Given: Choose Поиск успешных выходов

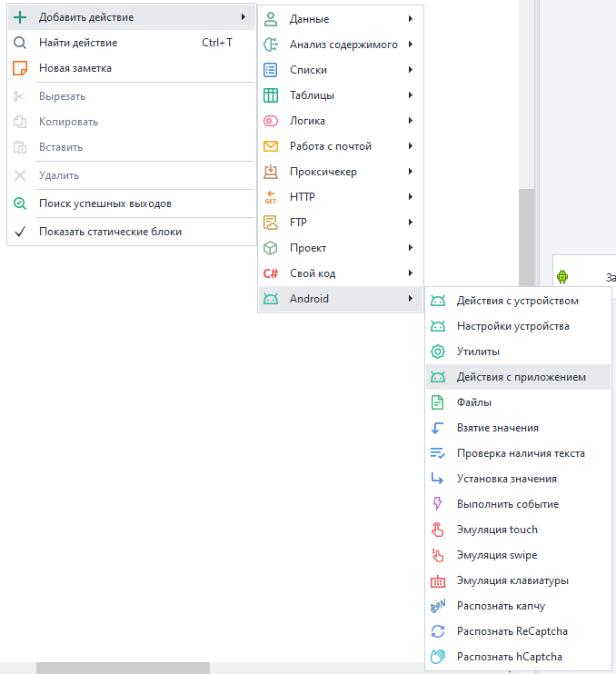Looking at the screenshot, I should coord(104,203).
